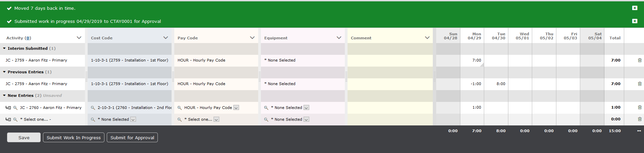Collapse the New Entries group
Image resolution: width=644 pixels, height=153 pixels.
[4, 95]
